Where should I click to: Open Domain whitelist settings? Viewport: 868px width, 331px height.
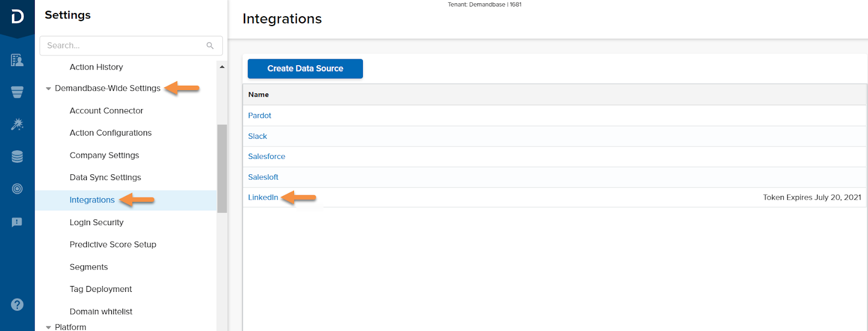point(101,311)
